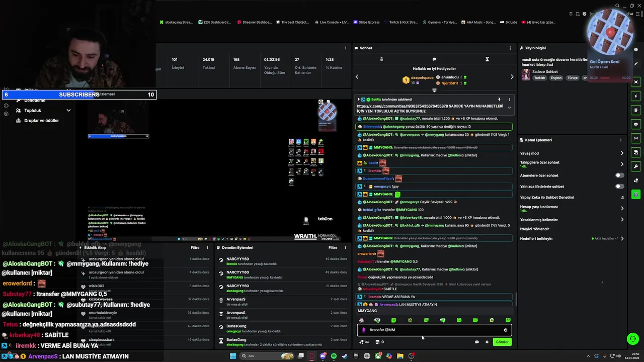The height and width of the screenshot is (362, 644).
Task: Open chat identity bubble icon beside gear
Action: [x=477, y=342]
